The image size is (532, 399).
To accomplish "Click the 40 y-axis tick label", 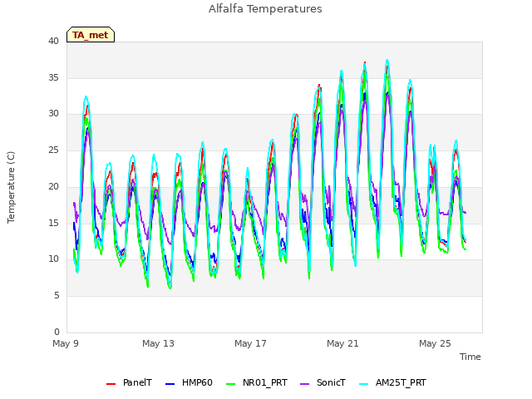I will 53,42.
